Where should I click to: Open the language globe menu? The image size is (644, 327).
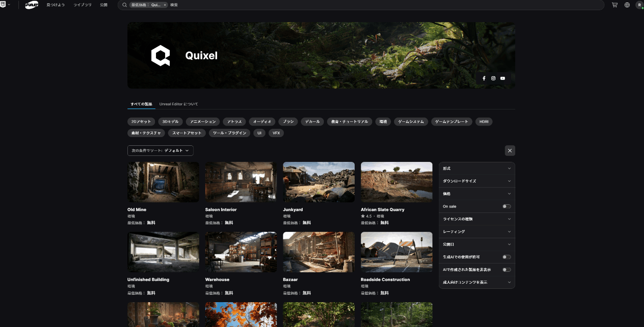[627, 5]
